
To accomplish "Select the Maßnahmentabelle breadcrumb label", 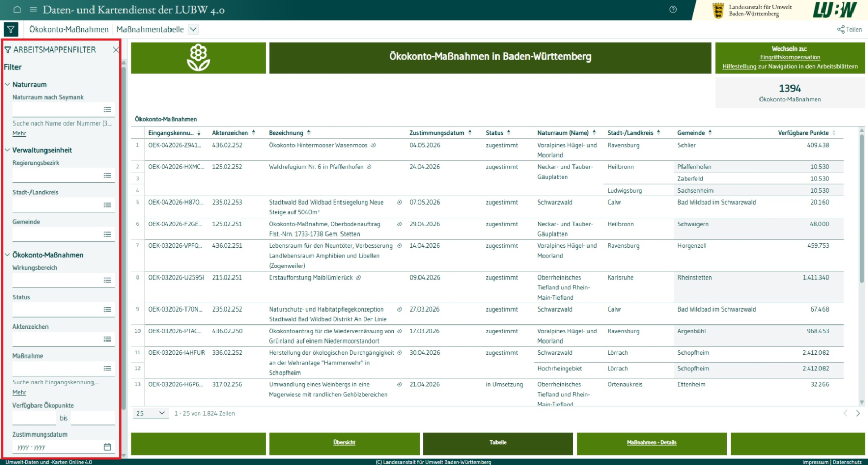I will coord(150,29).
